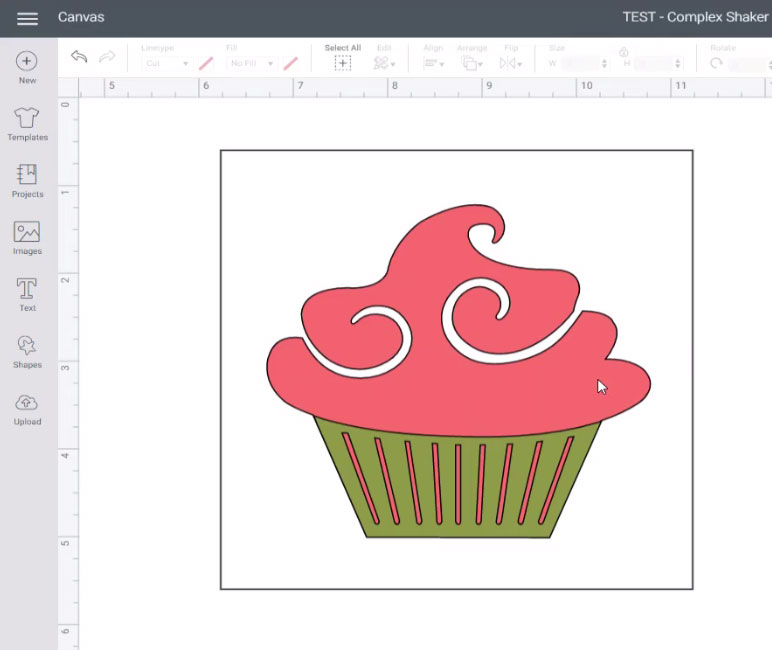Open the Shapes panel
The image size is (772, 650).
[x=27, y=352]
